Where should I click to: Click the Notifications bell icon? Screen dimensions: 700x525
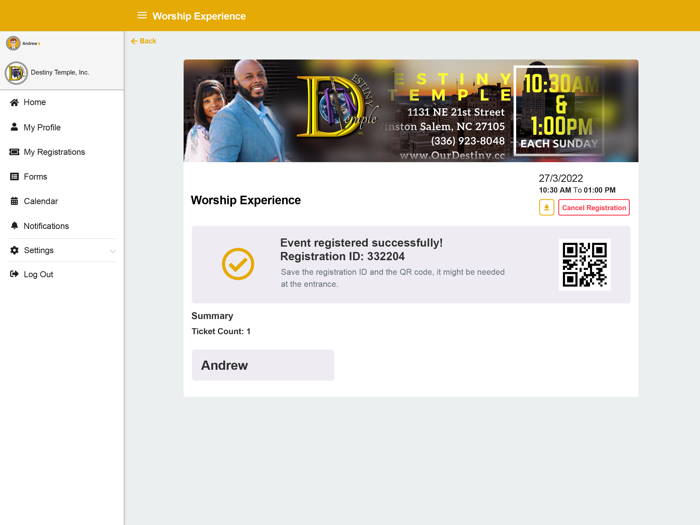(14, 226)
